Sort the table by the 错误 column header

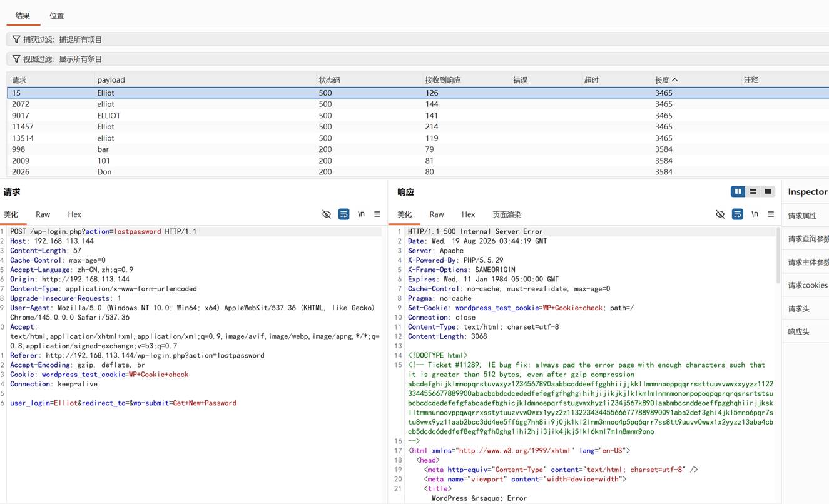click(x=546, y=80)
